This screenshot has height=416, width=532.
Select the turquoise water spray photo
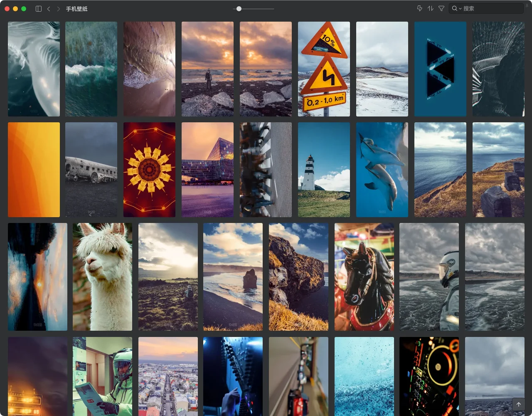tap(364, 376)
